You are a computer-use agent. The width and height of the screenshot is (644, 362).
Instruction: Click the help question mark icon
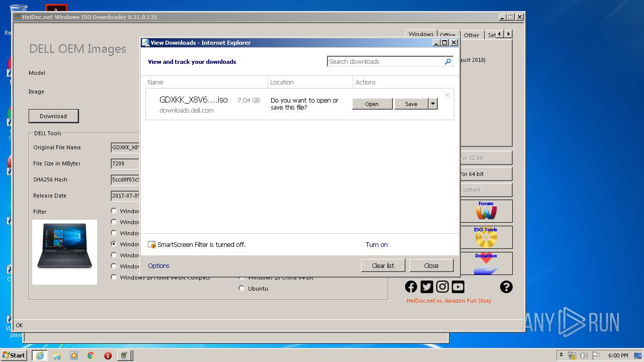[506, 287]
